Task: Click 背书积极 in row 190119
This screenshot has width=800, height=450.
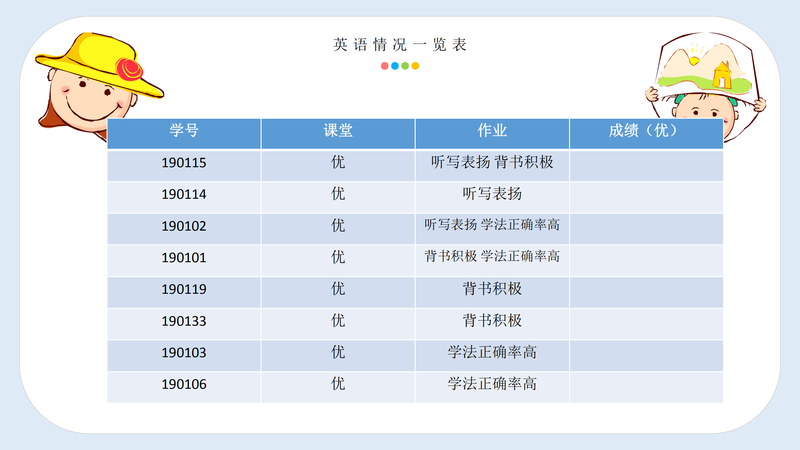Action: 492,289
